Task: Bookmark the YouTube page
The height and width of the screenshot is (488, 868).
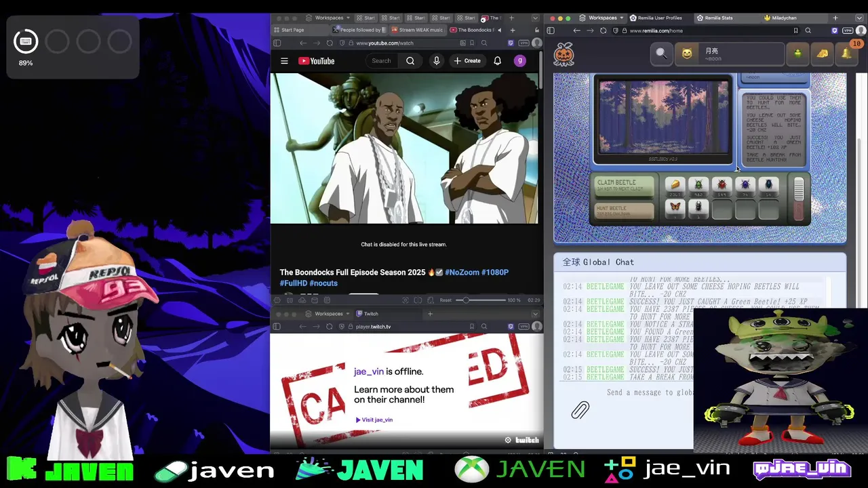Action: click(x=471, y=43)
